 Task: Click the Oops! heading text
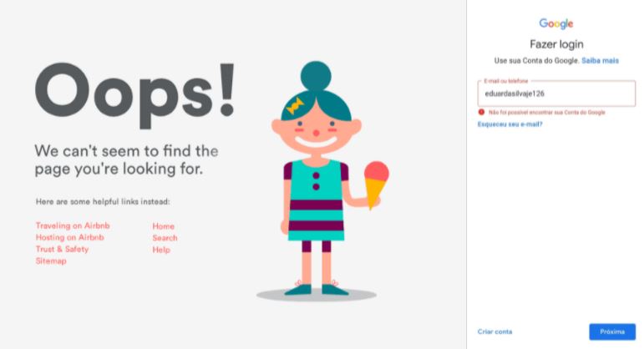point(135,94)
